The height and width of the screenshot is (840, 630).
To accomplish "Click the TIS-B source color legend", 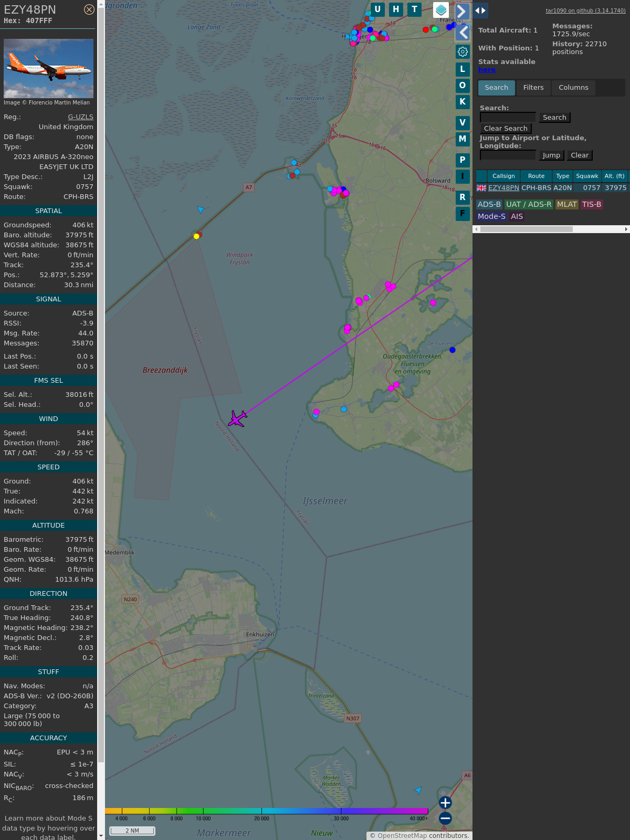I will click(x=592, y=204).
